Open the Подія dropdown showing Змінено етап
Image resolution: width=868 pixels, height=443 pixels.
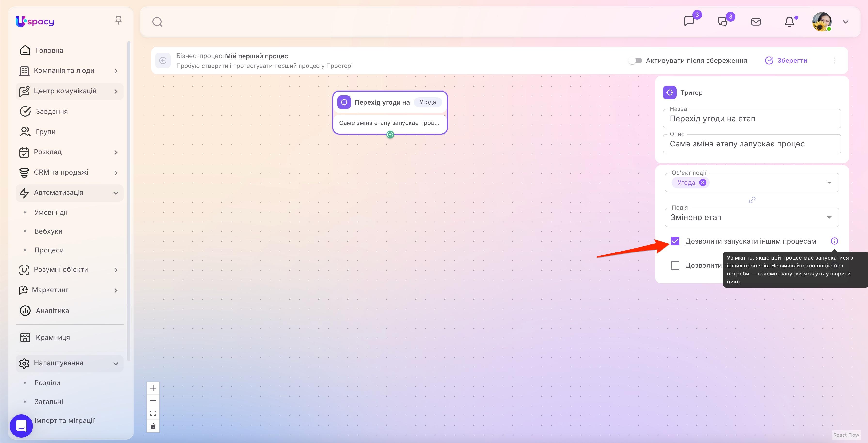(x=751, y=217)
